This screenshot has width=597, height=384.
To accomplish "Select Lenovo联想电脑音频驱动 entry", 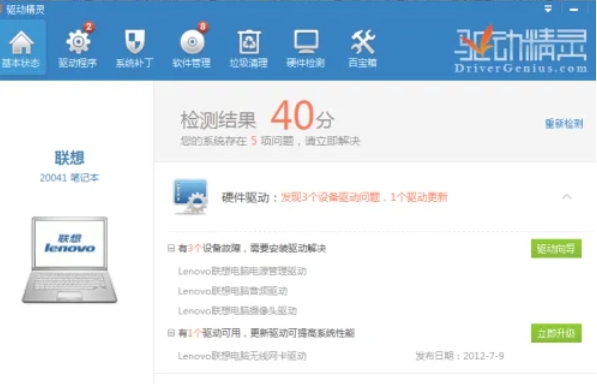I will (x=233, y=291).
